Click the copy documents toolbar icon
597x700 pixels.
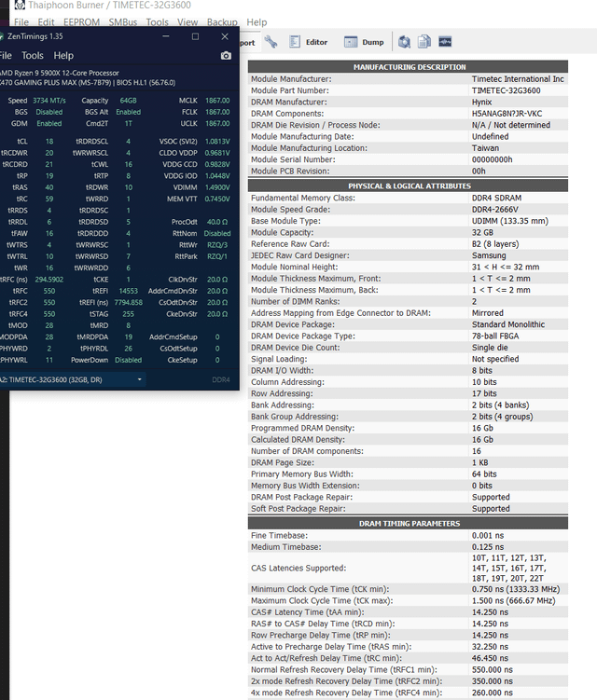click(424, 42)
